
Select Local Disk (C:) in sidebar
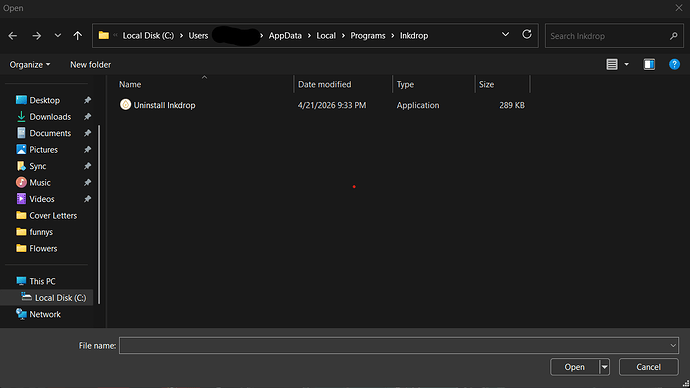[60, 298]
